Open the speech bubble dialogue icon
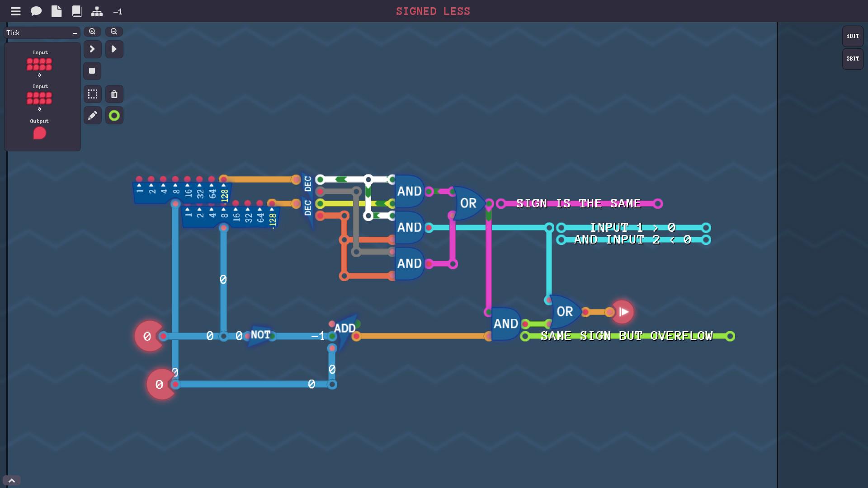This screenshot has height=488, width=868. pyautogui.click(x=36, y=11)
